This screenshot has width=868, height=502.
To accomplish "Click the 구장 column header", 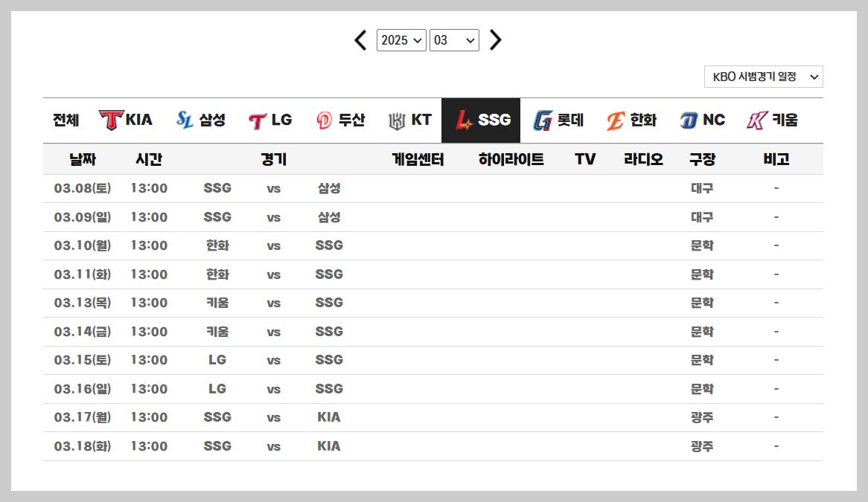I will tap(703, 158).
